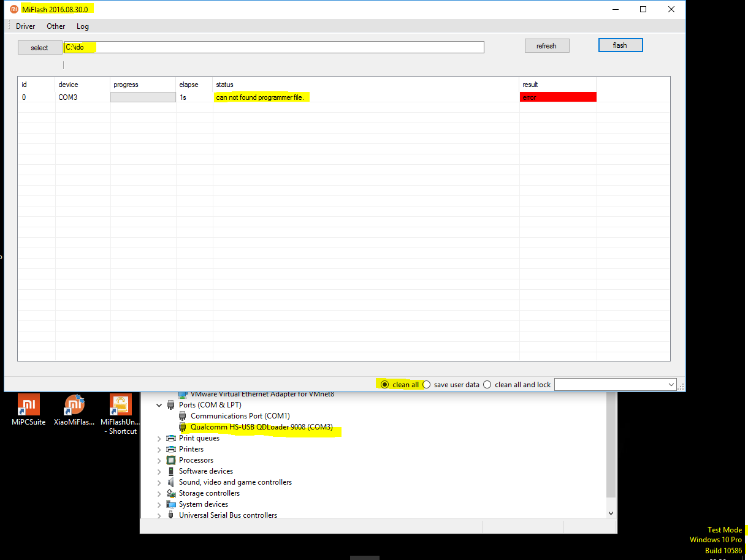This screenshot has width=748, height=560.
Task: Click the Universal Serial Bus controllers icon
Action: pos(171,515)
